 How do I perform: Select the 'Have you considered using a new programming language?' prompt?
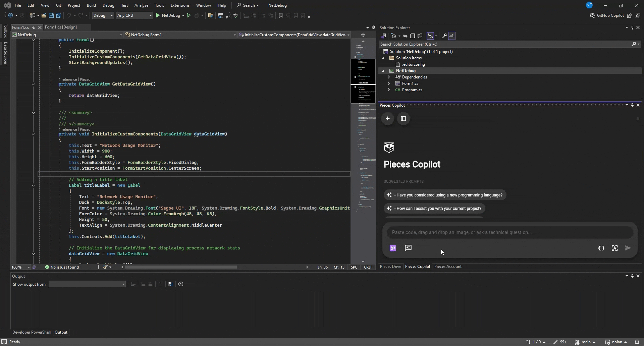[x=445, y=195]
